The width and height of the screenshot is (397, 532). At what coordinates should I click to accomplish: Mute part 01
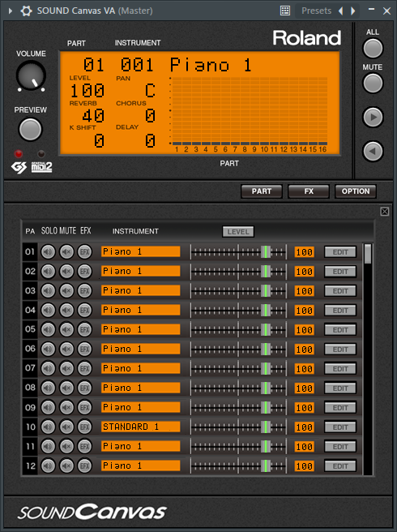[66, 252]
